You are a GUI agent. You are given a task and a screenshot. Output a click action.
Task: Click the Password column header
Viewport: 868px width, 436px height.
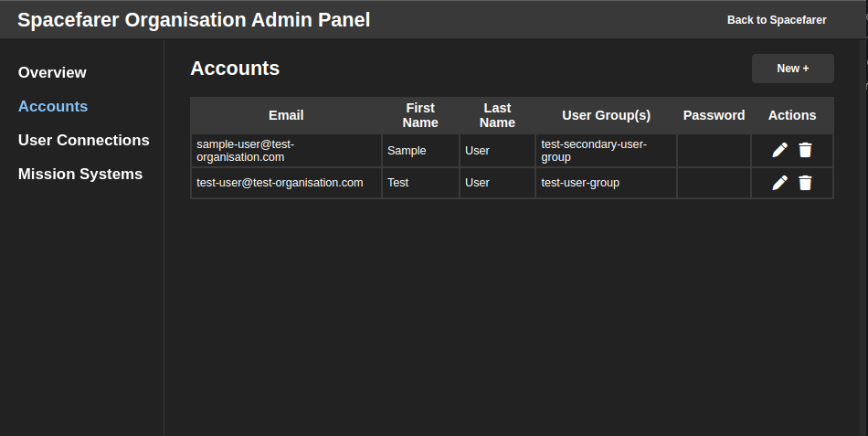715,115
